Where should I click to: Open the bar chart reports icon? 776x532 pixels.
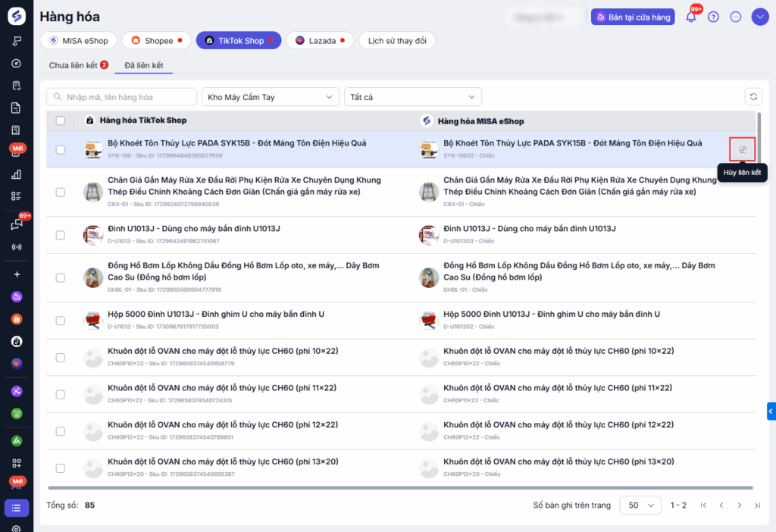17,174
